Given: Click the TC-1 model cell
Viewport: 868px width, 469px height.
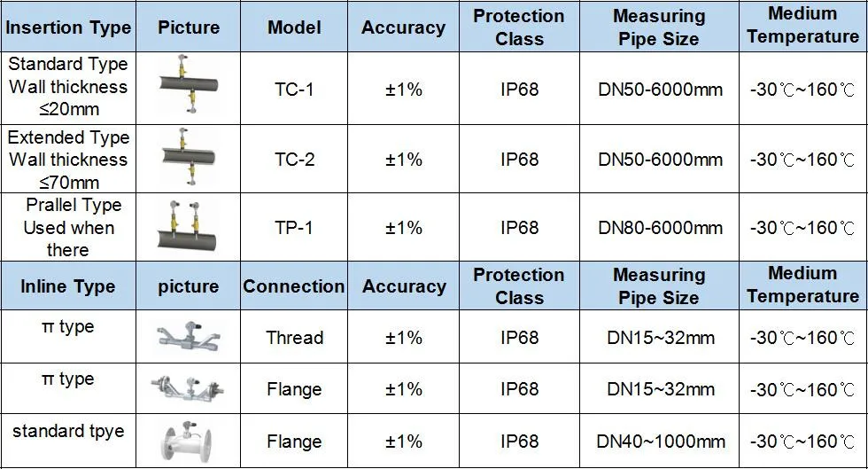Looking at the screenshot, I should [x=294, y=90].
